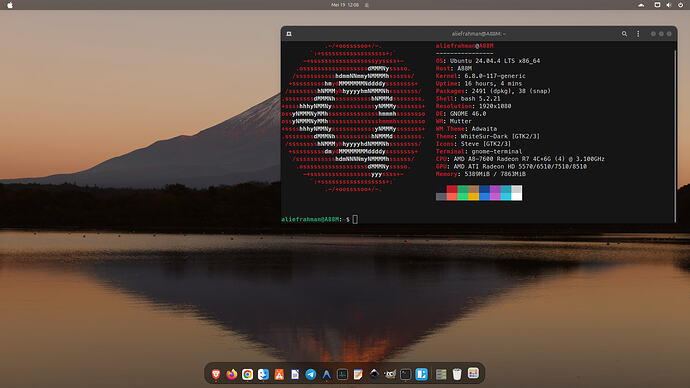
Task: Click the 'WM Theme: Adwaita' line
Action: (x=466, y=129)
